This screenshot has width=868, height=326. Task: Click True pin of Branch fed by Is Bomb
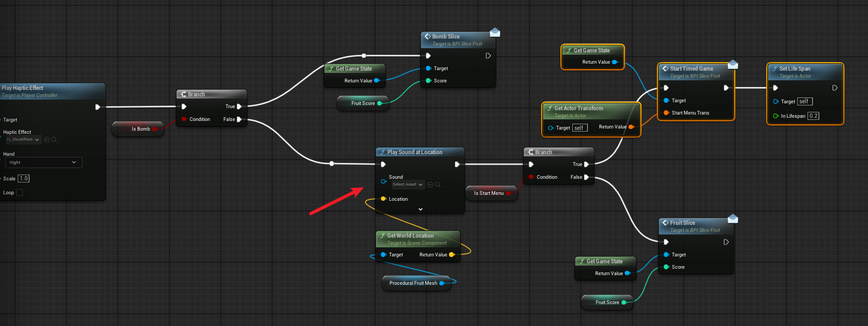pos(239,107)
